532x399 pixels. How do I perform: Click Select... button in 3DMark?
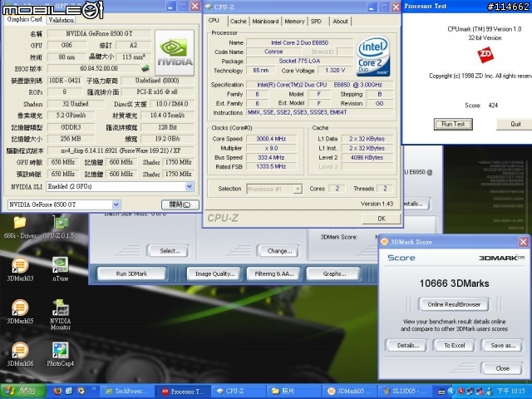[x=170, y=251]
